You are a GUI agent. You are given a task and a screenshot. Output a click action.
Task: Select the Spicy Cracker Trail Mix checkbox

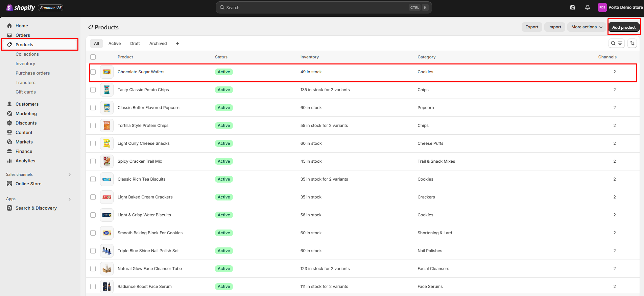(x=93, y=161)
